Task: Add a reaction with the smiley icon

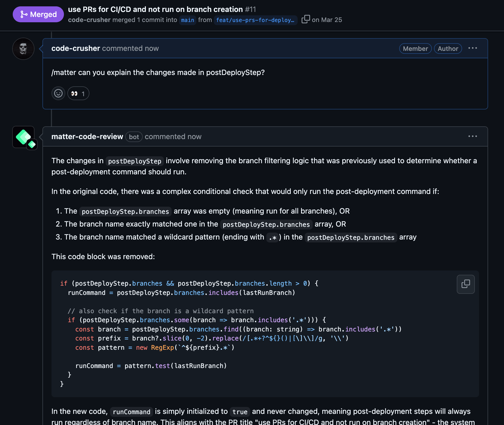Action: coord(58,93)
